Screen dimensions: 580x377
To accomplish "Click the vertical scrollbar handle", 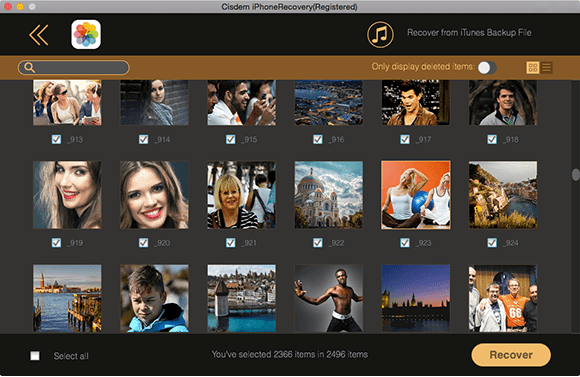I will [x=576, y=175].
